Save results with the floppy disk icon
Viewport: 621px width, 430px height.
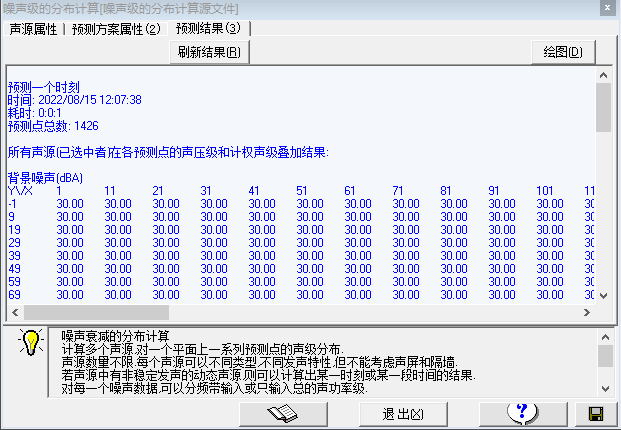point(596,414)
